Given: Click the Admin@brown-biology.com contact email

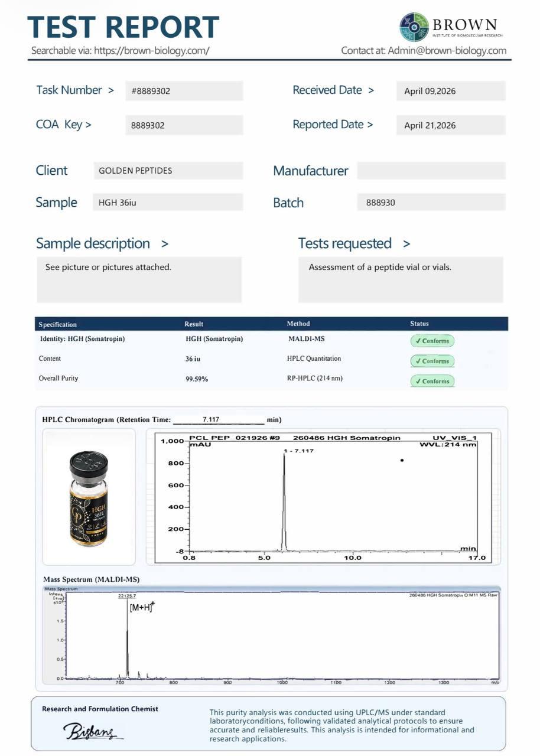Looking at the screenshot, I should tap(447, 51).
